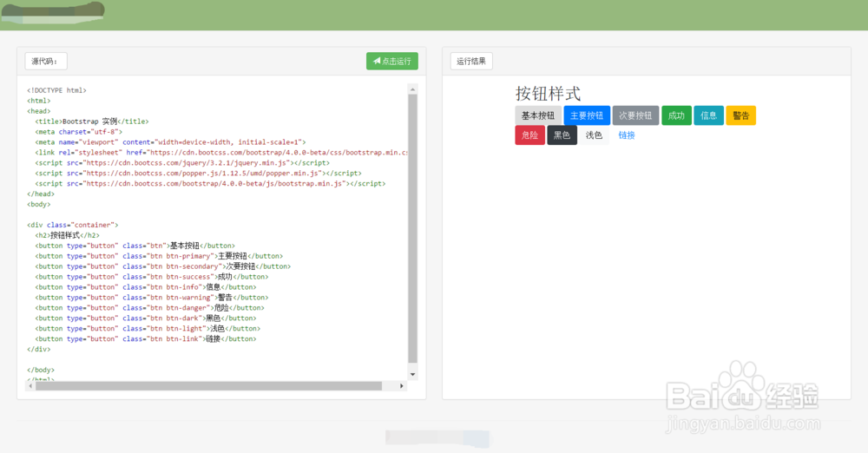This screenshot has width=868, height=453.
Task: Click the btn-light code line
Action: 148,328
